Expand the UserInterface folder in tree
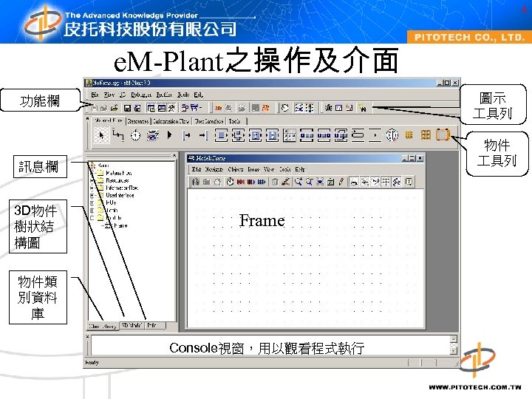Image resolution: width=532 pixels, height=399 pixels. [x=92, y=195]
